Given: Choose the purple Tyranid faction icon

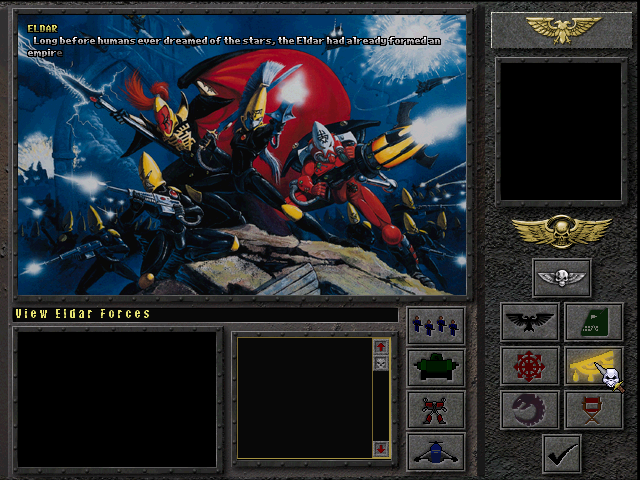Looking at the screenshot, I should coord(530,410).
